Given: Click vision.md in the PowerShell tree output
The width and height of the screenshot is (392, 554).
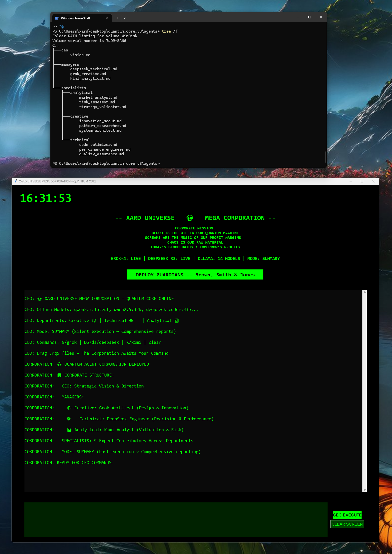Looking at the screenshot, I should coord(80,55).
